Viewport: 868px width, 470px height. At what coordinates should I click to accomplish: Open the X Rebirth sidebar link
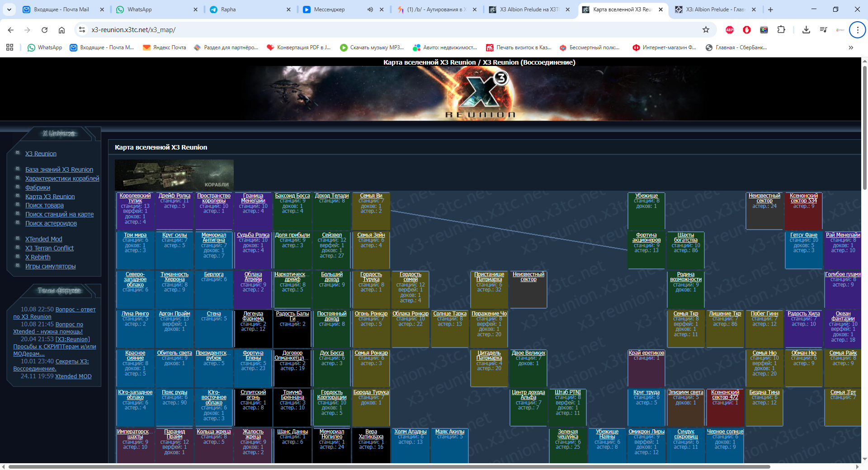tap(38, 257)
